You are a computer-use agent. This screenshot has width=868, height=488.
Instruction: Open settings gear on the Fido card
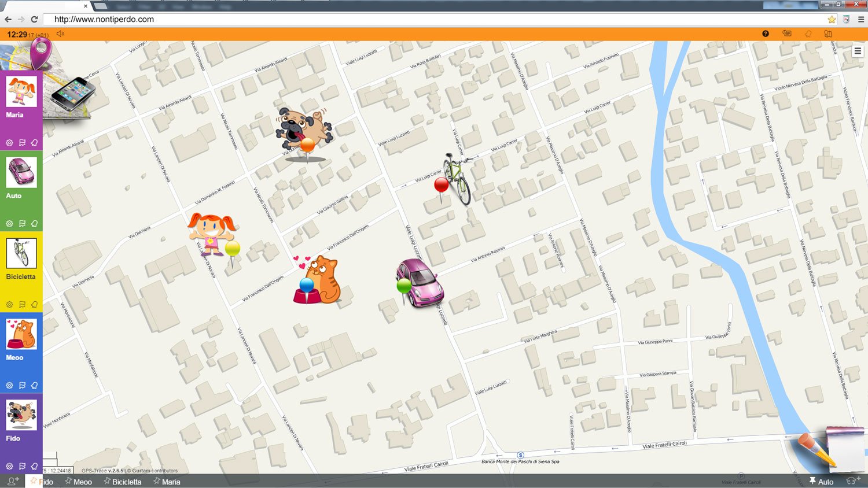pyautogui.click(x=9, y=466)
